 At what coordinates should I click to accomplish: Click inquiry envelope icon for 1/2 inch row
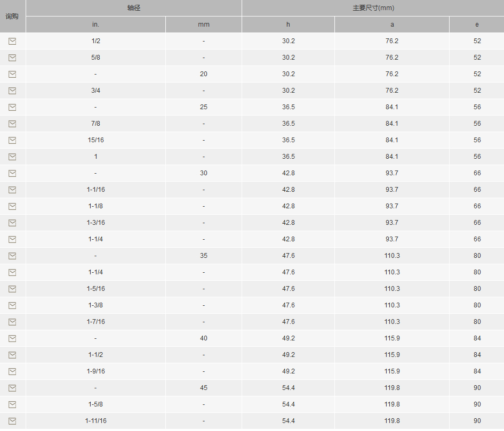pyautogui.click(x=12, y=41)
